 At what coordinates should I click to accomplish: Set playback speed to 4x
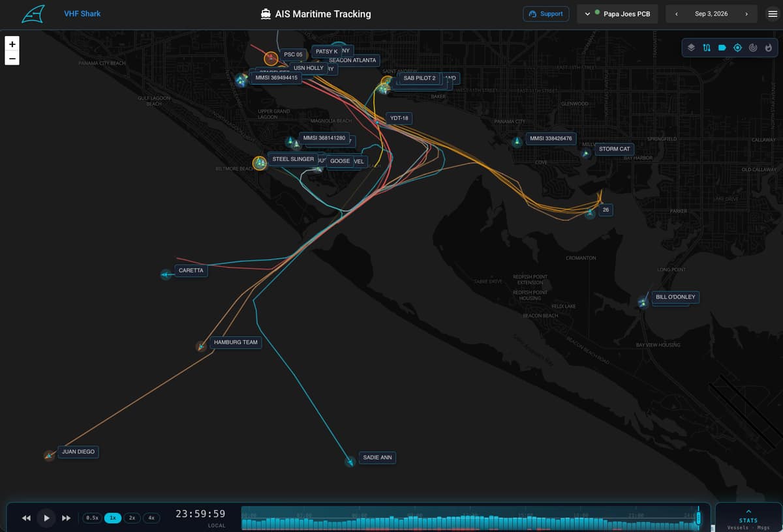click(x=151, y=518)
